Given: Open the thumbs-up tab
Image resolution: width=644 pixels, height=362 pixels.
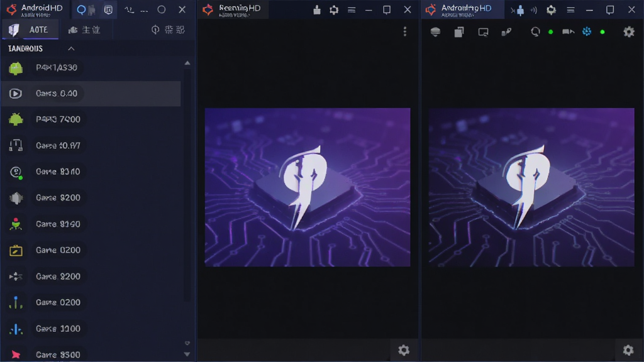Looking at the screenshot, I should click(85, 30).
